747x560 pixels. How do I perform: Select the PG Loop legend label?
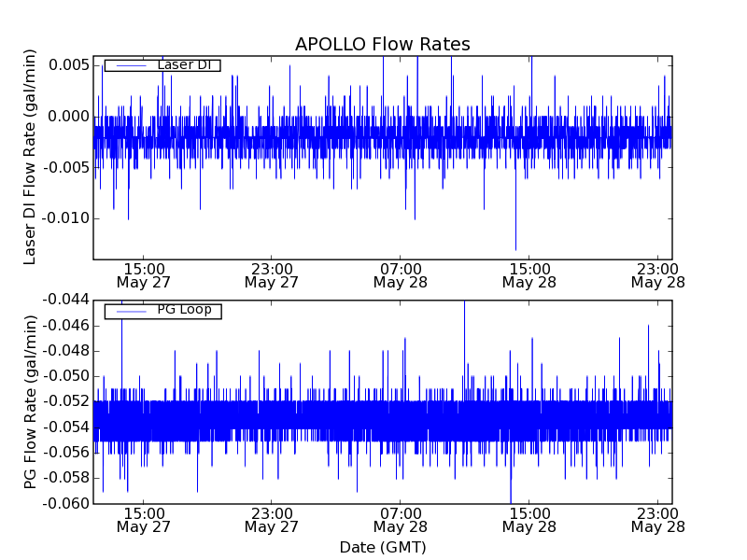(x=184, y=310)
